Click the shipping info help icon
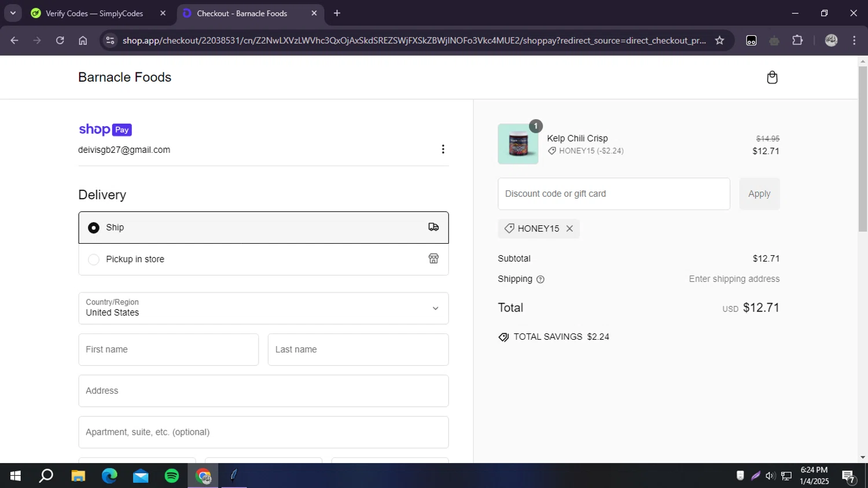Image resolution: width=868 pixels, height=488 pixels. coord(540,280)
